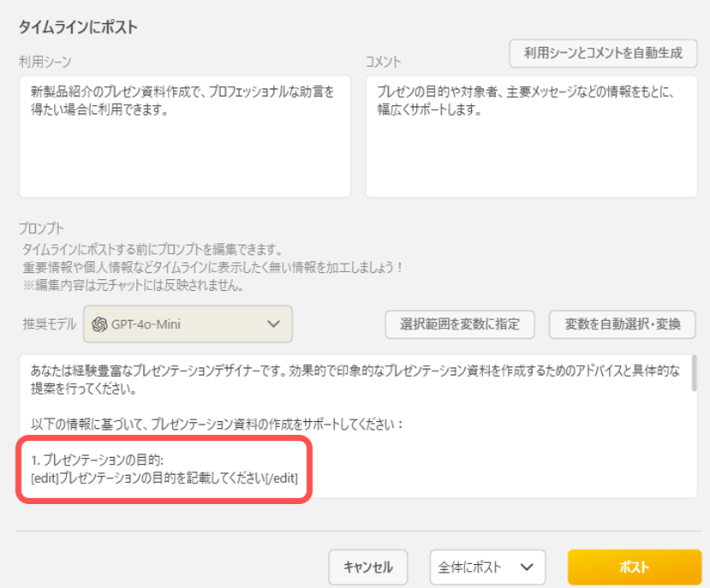Focus the 利用シーン text box
This screenshot has height=588, width=710.
coord(184,137)
